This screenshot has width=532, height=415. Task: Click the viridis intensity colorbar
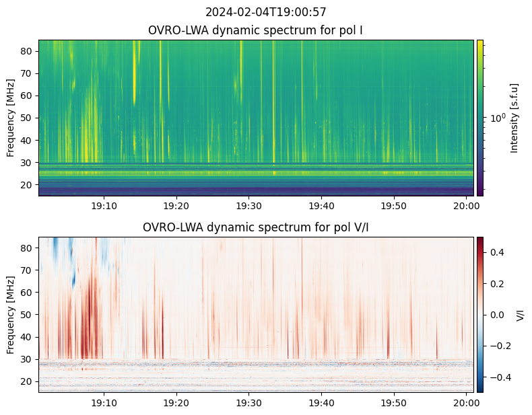pos(480,118)
